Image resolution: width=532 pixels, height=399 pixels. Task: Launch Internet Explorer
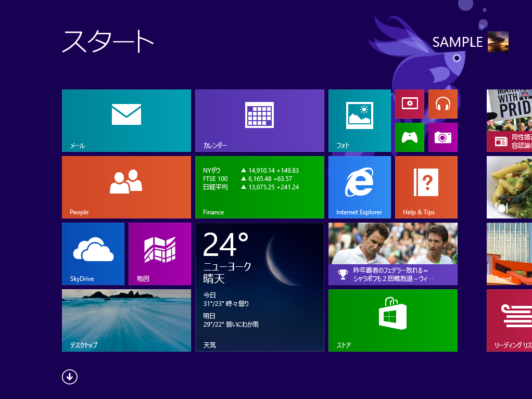click(359, 187)
